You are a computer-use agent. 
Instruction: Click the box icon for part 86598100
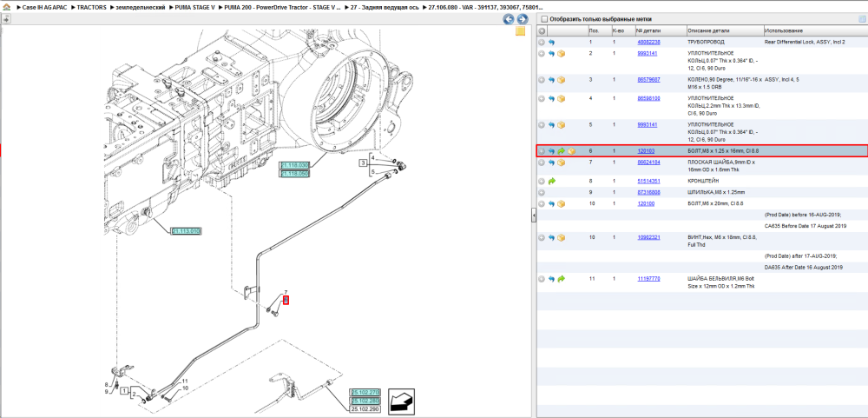pyautogui.click(x=562, y=99)
